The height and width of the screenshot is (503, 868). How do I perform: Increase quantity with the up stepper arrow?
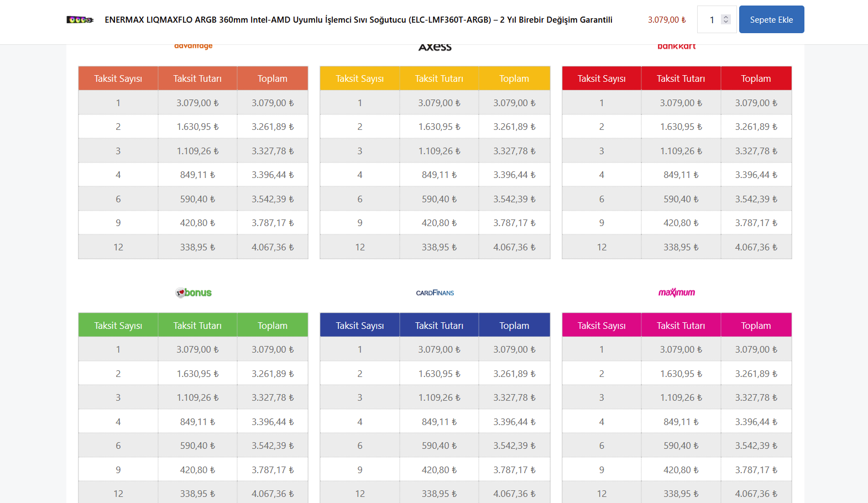coord(726,17)
